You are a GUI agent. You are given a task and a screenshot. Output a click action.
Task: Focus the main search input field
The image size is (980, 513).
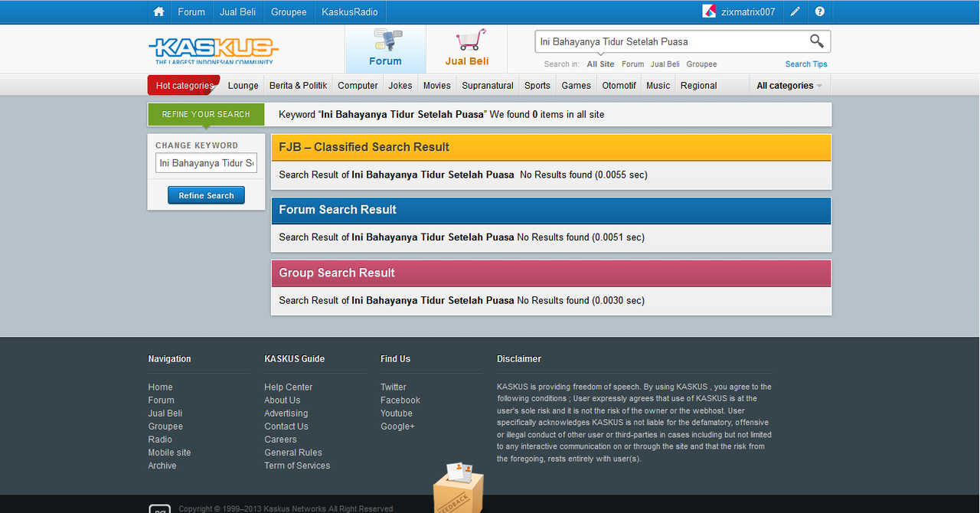671,41
